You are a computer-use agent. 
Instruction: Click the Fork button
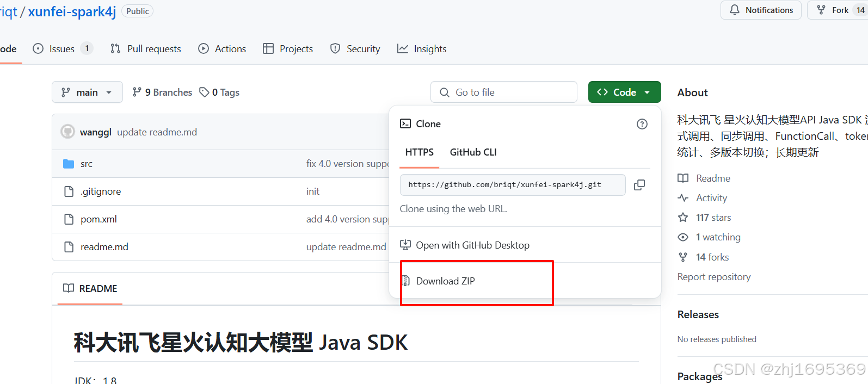(839, 10)
